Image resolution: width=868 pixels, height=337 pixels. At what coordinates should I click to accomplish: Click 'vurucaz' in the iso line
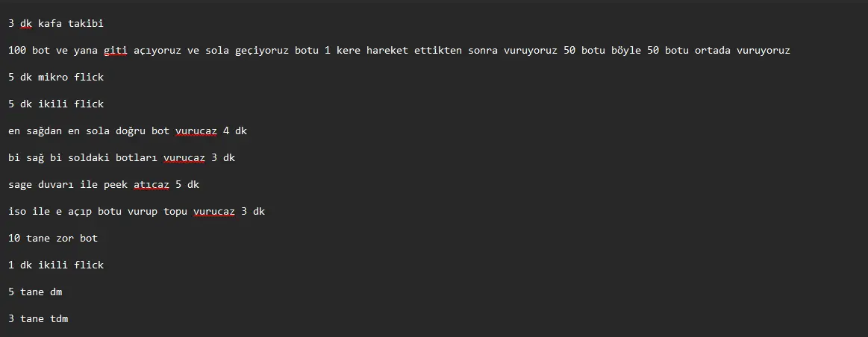214,212
